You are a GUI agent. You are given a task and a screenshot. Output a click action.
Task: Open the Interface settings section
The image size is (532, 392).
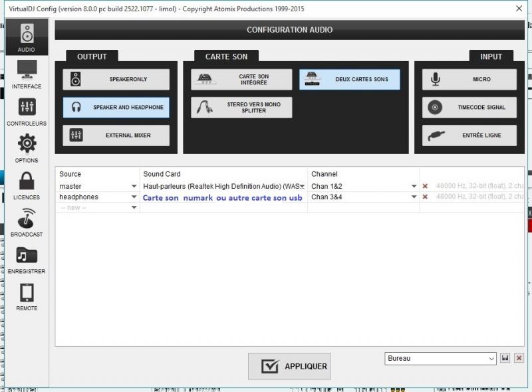[27, 74]
